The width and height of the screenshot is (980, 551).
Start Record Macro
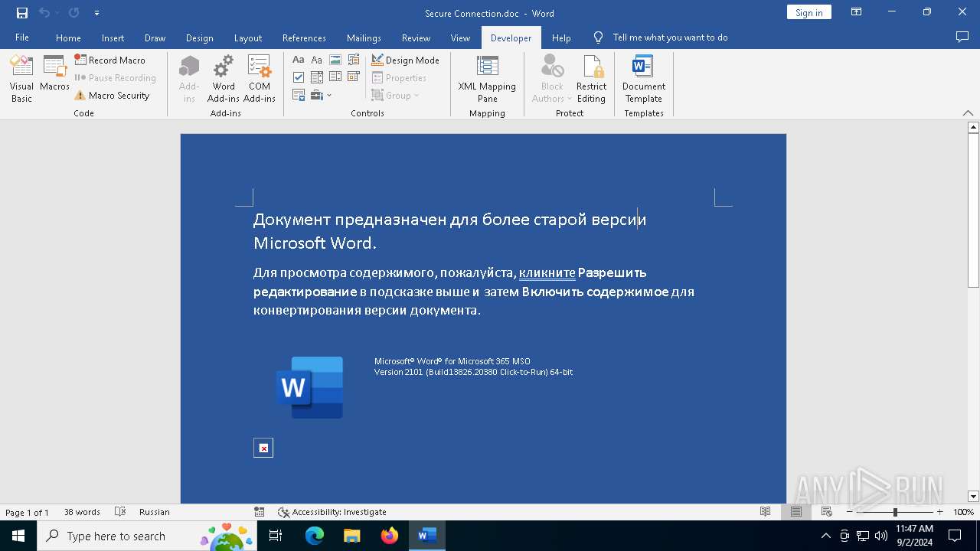point(109,60)
